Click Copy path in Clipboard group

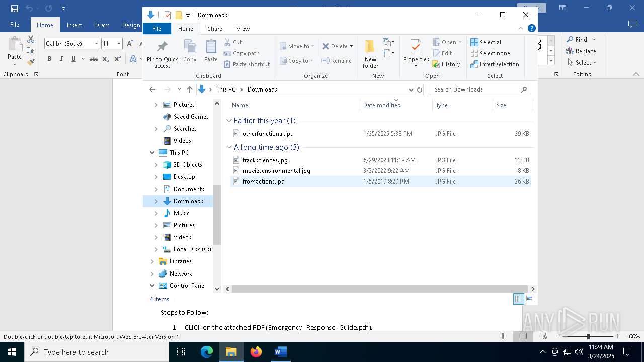click(x=242, y=53)
